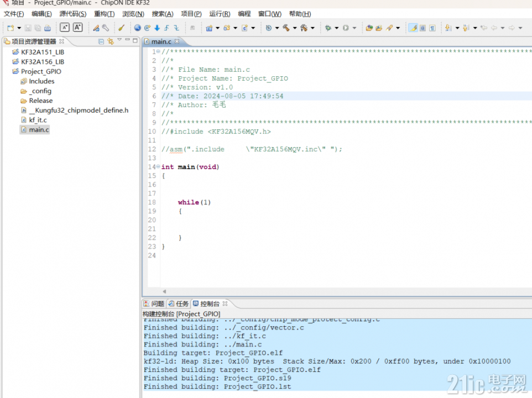Image resolution: width=532 pixels, height=398 pixels.
Task: Click the target build configuration icon
Action: click(x=268, y=28)
